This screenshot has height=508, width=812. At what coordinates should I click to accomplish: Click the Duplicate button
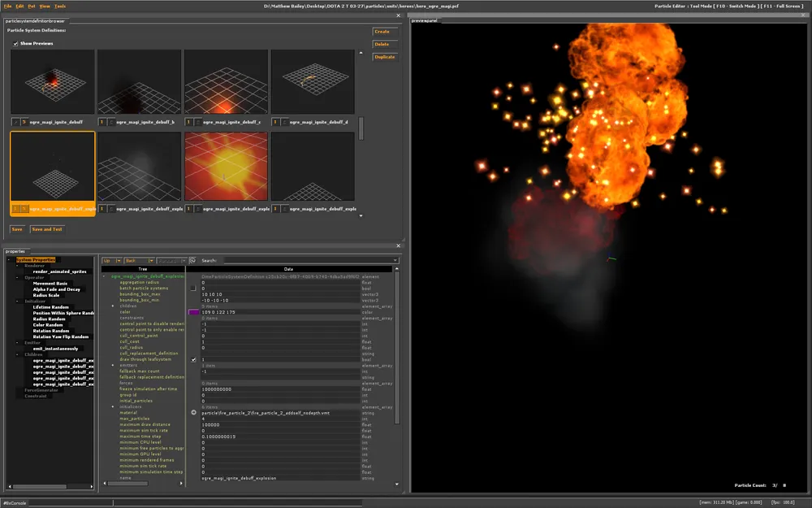click(x=384, y=57)
